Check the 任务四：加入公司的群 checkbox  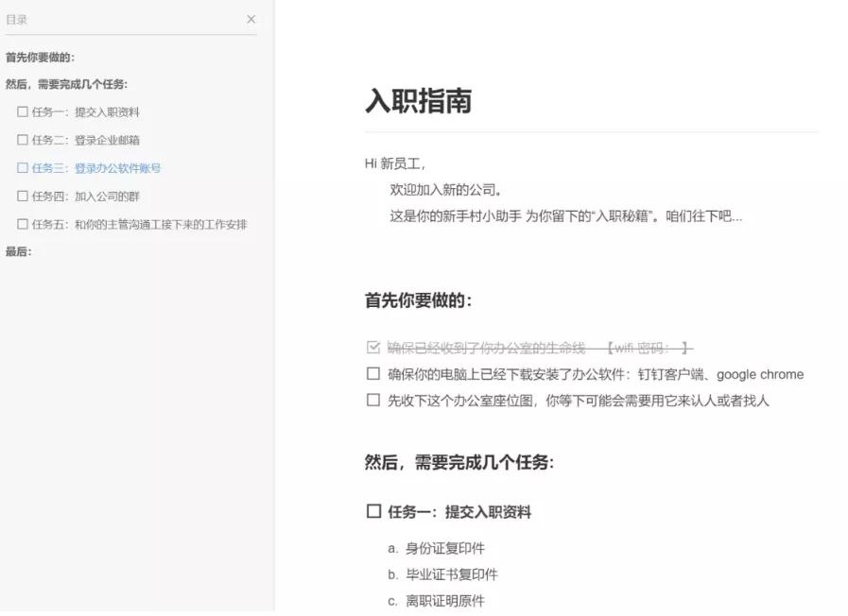21,196
